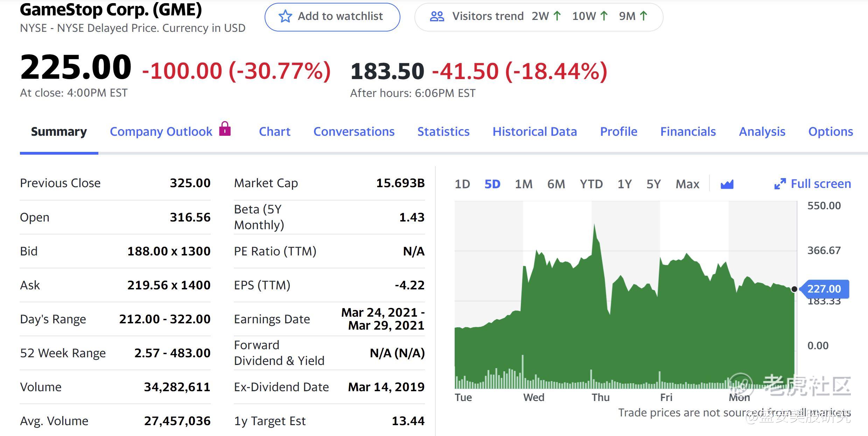
Task: Click the Fri label on chart axis
Action: point(666,398)
